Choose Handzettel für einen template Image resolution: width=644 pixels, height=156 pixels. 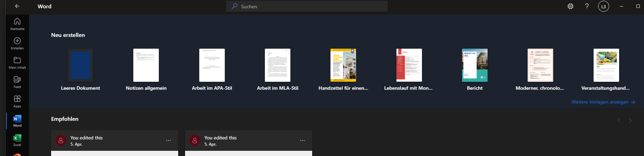point(343,70)
